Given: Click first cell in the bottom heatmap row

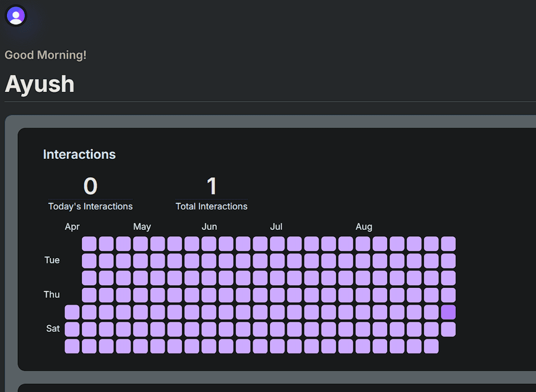Looking at the screenshot, I should 72,346.
